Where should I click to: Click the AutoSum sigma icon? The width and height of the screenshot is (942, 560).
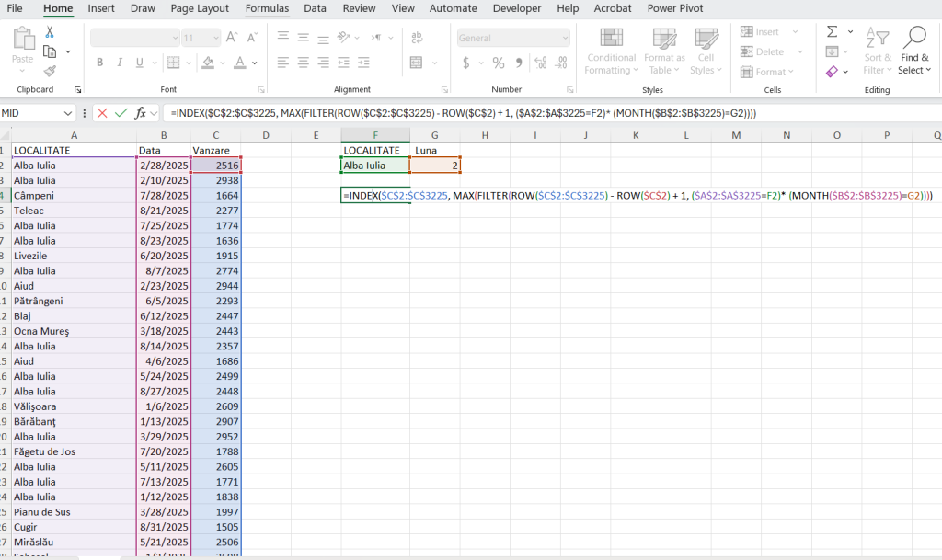832,32
